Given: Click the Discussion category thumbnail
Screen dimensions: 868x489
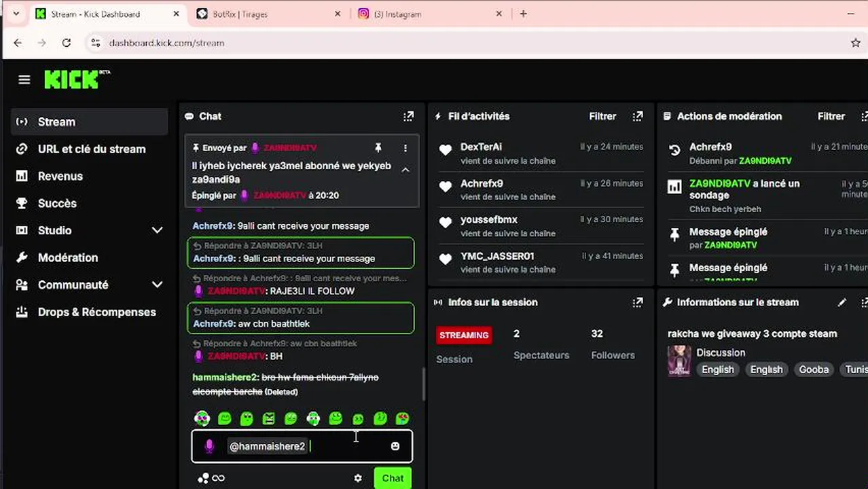Looking at the screenshot, I should click(x=679, y=361).
